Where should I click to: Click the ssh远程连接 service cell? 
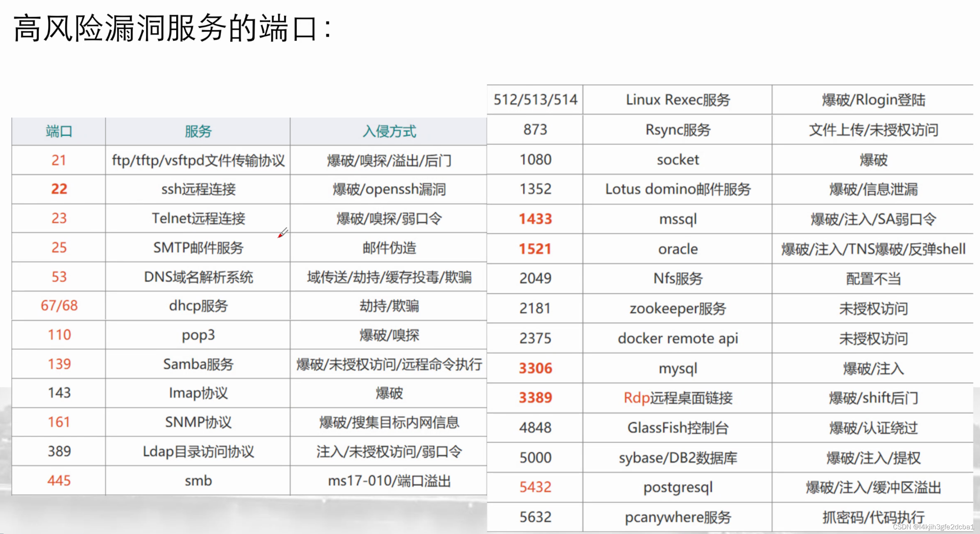[198, 189]
